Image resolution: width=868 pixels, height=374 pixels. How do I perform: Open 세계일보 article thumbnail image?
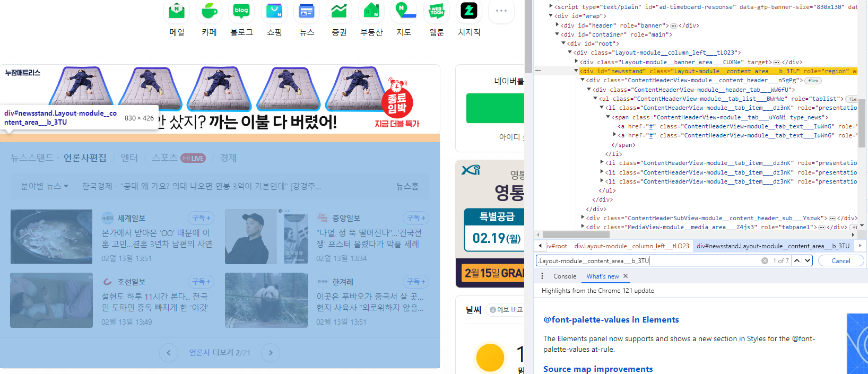51,237
